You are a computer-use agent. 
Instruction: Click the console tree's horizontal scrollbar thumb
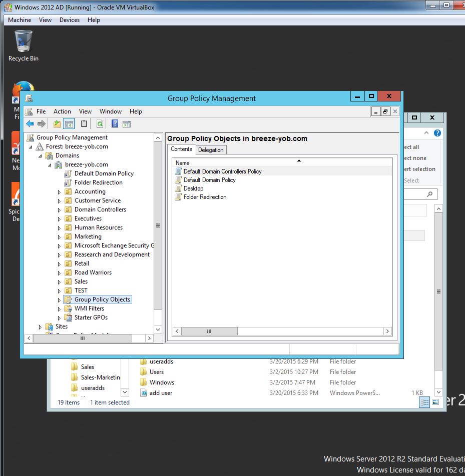(x=83, y=338)
